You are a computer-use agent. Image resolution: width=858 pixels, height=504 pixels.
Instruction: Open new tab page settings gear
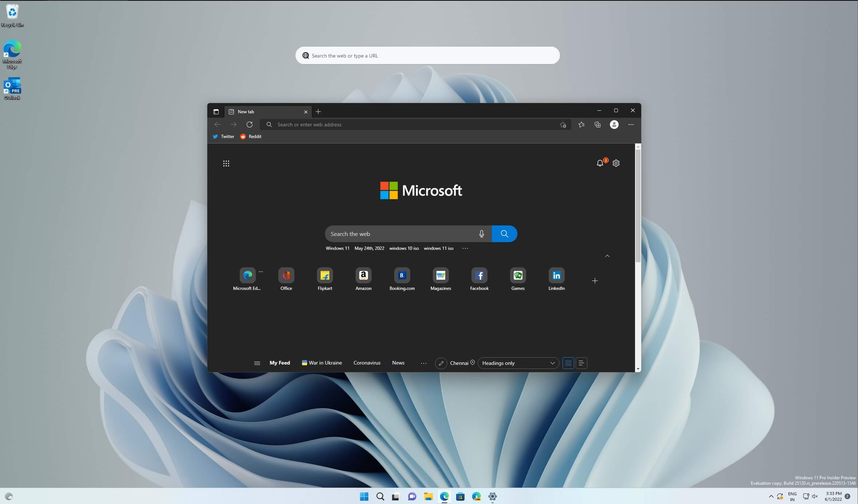click(616, 163)
